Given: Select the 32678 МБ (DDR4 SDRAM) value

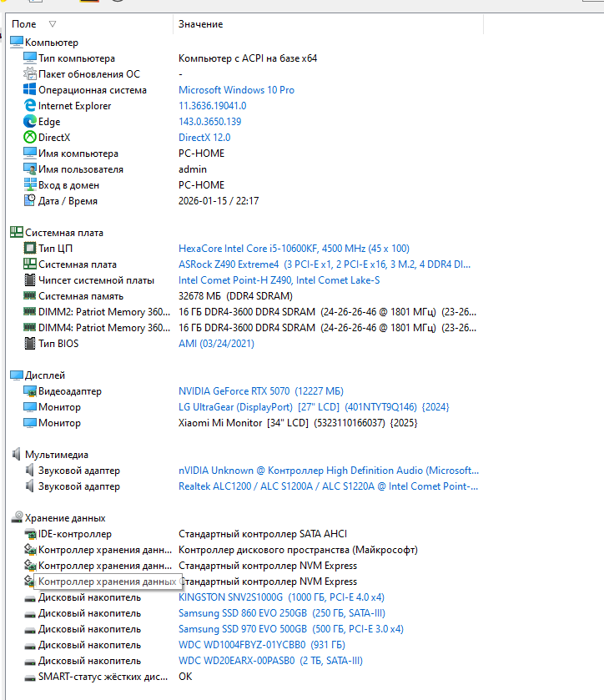Looking at the screenshot, I should (235, 296).
